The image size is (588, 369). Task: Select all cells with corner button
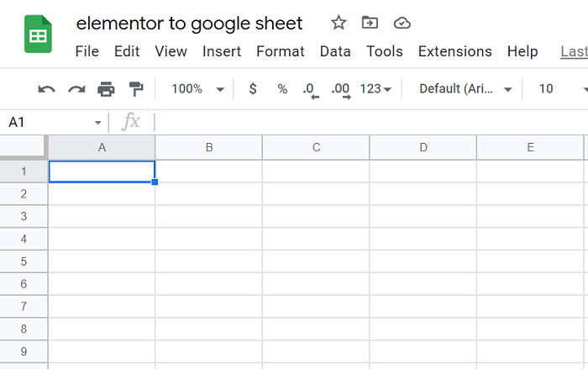24,148
